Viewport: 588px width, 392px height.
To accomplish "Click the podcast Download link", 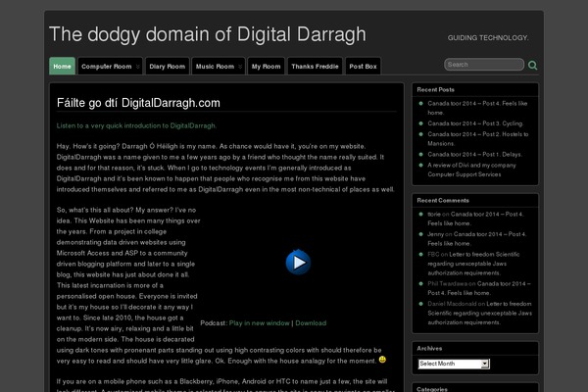I will tap(311, 323).
